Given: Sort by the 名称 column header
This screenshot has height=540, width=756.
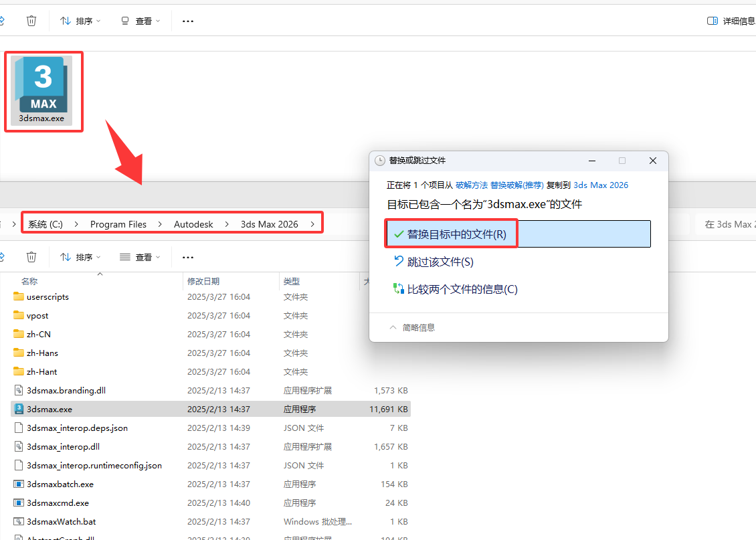Looking at the screenshot, I should 29,281.
